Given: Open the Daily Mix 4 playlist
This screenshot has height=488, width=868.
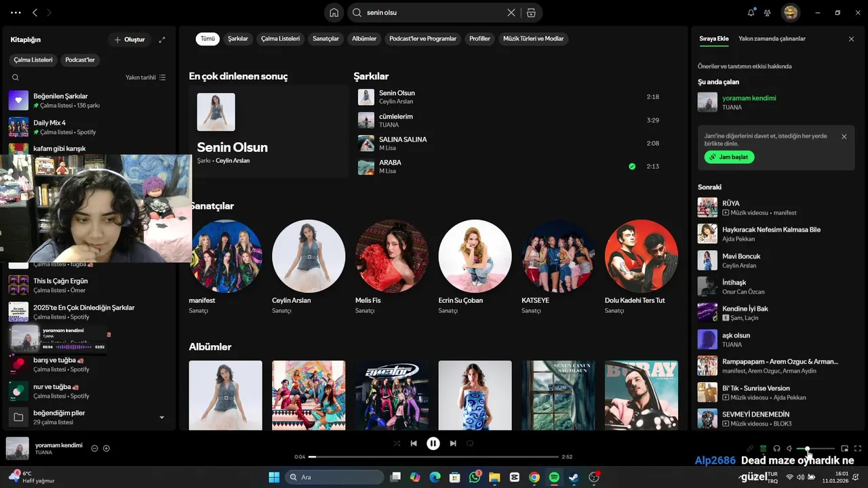Looking at the screenshot, I should [88, 127].
